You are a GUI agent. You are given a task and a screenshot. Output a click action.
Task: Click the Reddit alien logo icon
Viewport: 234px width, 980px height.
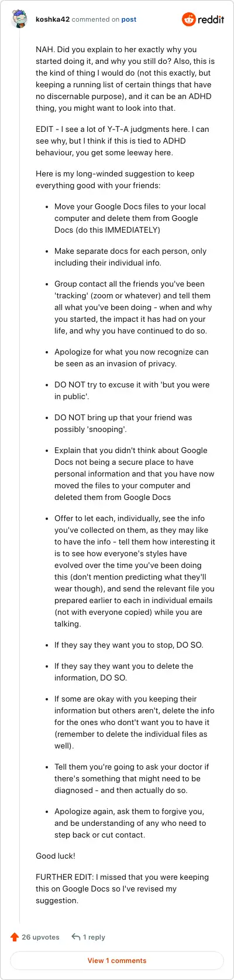(x=189, y=19)
